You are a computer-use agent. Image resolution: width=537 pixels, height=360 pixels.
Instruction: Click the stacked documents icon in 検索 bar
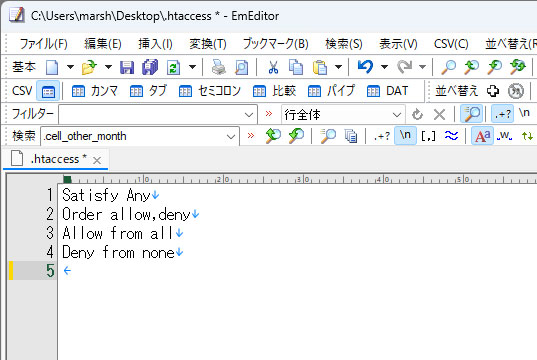[x=351, y=136]
